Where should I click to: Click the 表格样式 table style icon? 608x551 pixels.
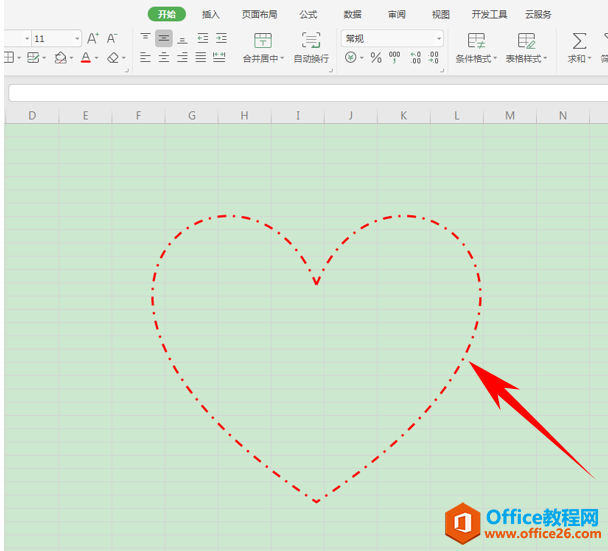tap(526, 40)
